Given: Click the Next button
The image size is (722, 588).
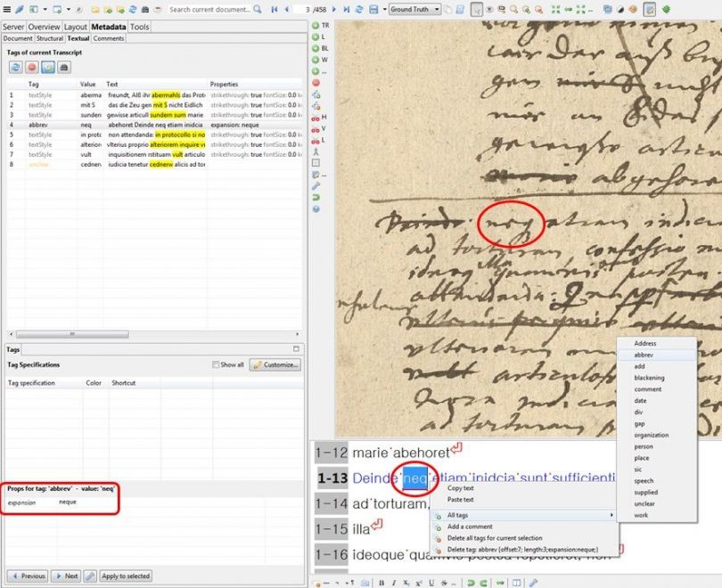Looking at the screenshot, I should click(67, 576).
